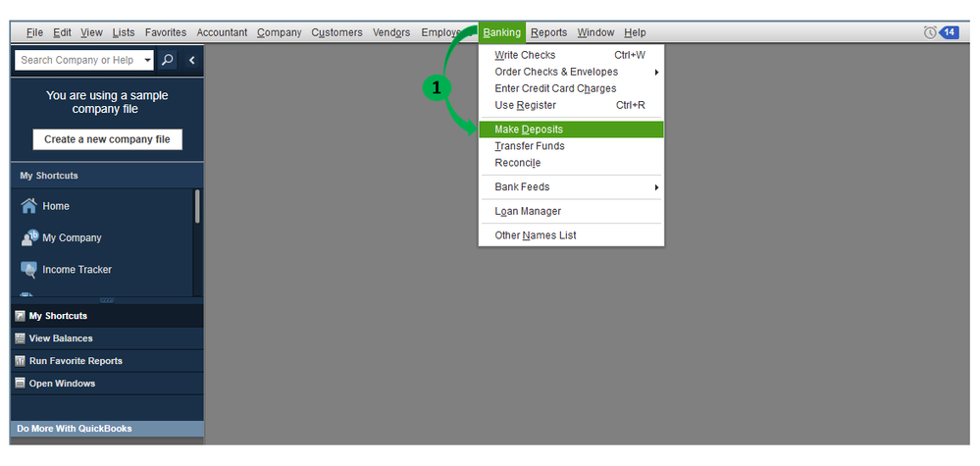Open the Favorites menu

pos(166,32)
